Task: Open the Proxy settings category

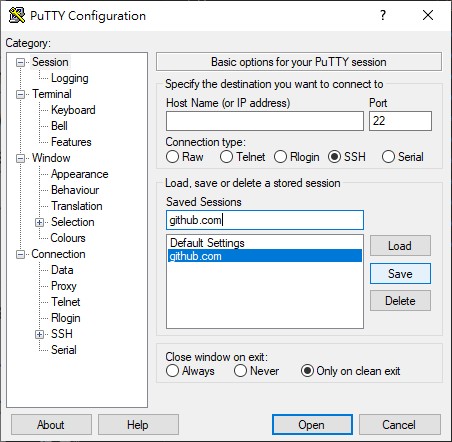Action: pos(64,286)
